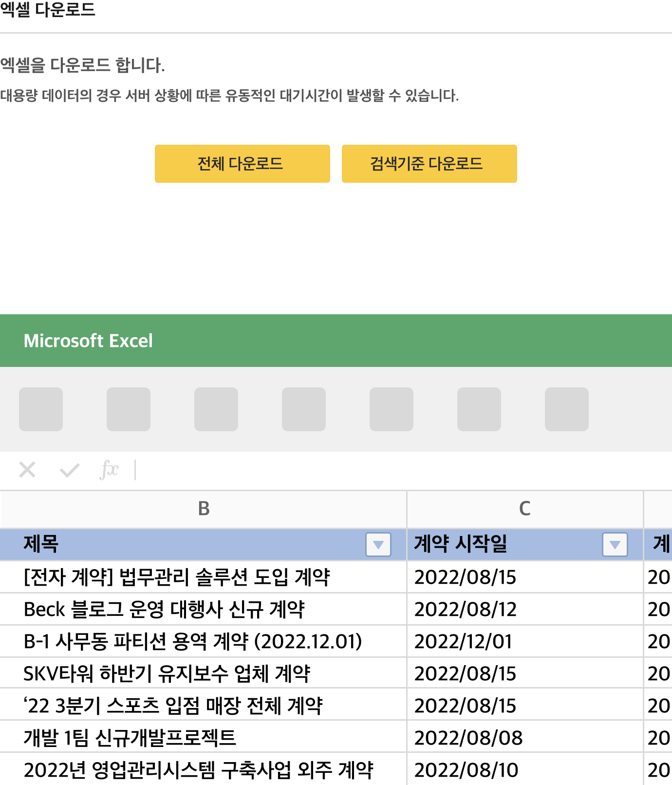The width and height of the screenshot is (672, 785).
Task: Select cell 'Beck 블로그 운영 대행사 신규 계약'
Action: [203, 609]
